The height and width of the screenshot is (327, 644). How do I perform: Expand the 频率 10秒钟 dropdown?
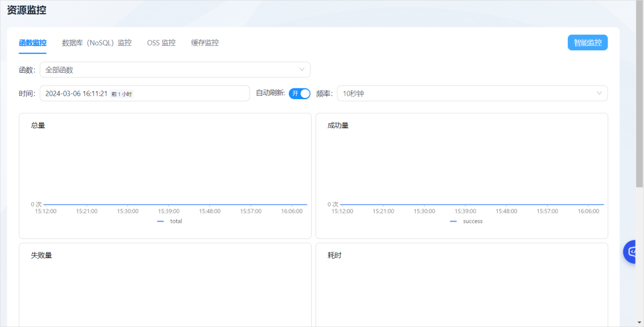(472, 94)
